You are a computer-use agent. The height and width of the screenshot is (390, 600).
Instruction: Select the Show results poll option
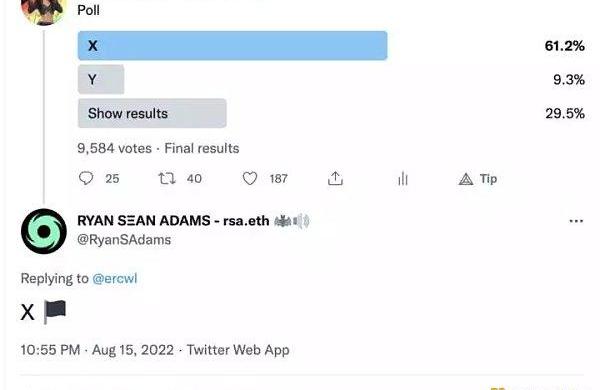pos(152,113)
